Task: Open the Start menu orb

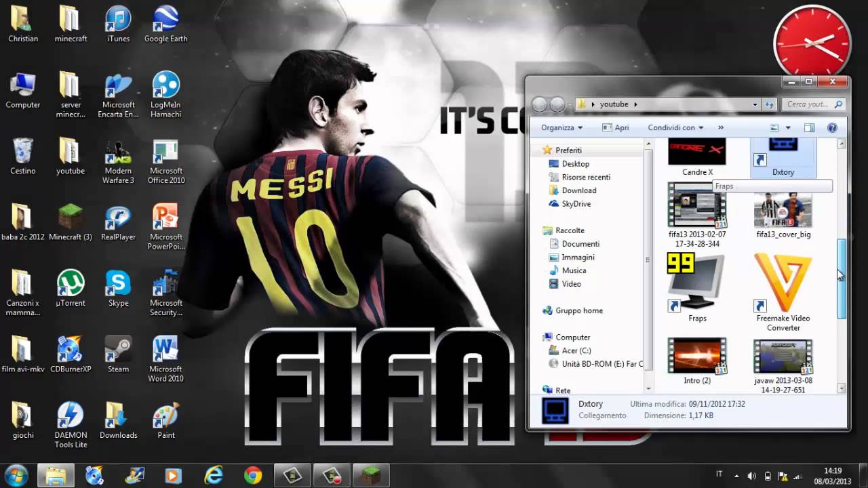Action: 16,475
